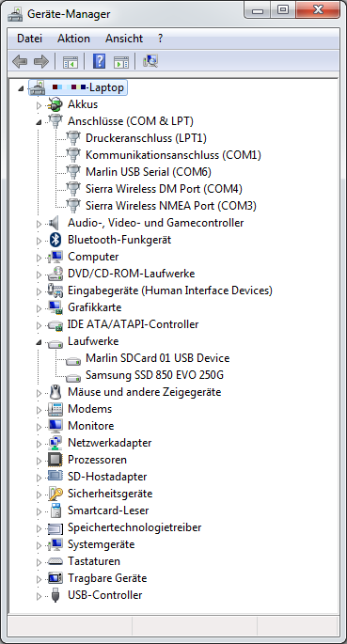Open the Aktion menu
The height and width of the screenshot is (644, 347).
coord(73,39)
